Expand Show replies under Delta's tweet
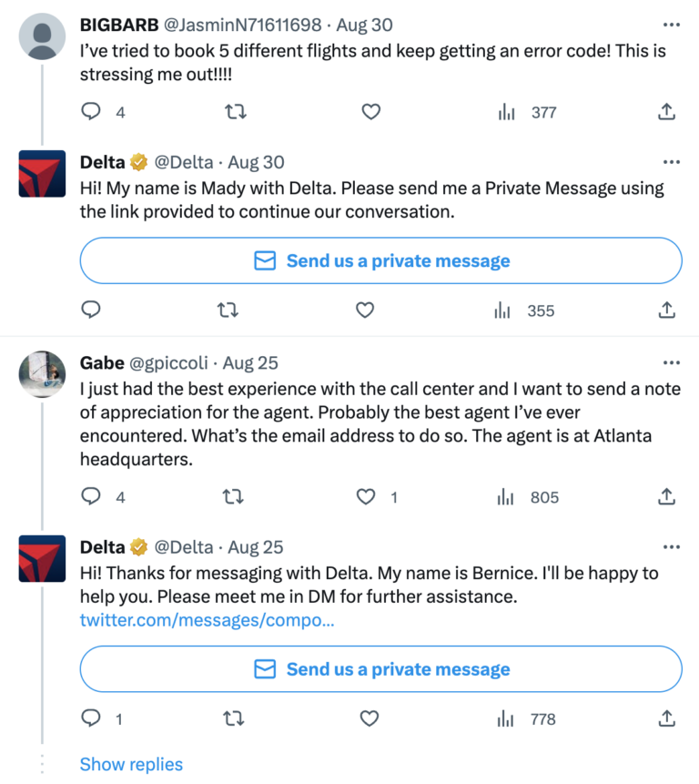Viewport: 699px width, 784px height. click(131, 764)
